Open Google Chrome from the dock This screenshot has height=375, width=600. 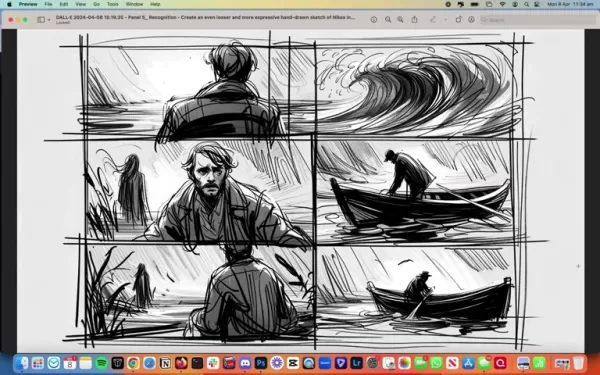pos(133,363)
